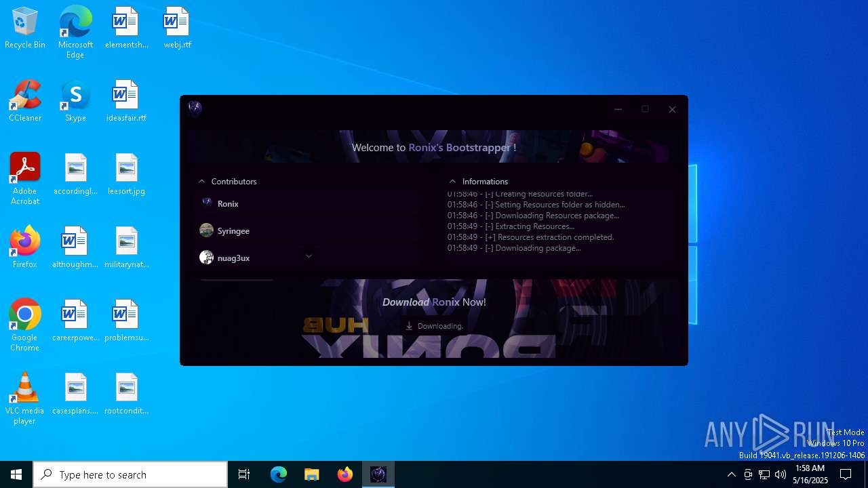Close the Ronix Bootstrapper window
The width and height of the screenshot is (868, 488).
click(672, 109)
